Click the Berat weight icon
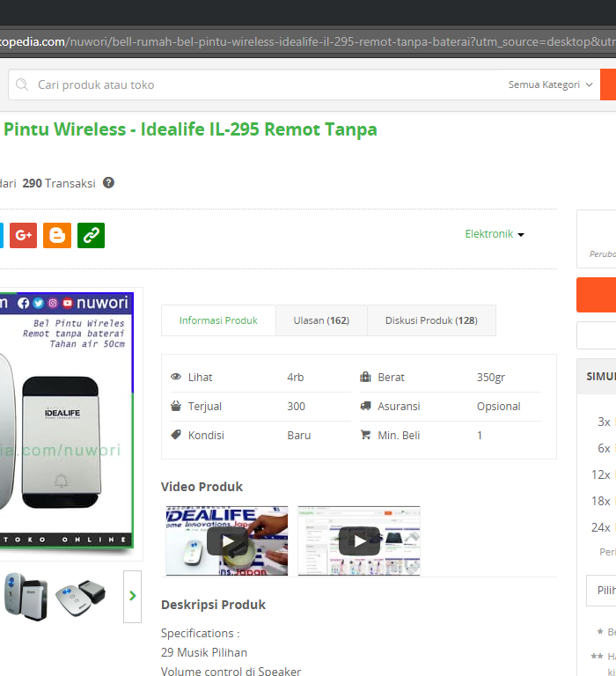The height and width of the screenshot is (676, 616). (365, 377)
